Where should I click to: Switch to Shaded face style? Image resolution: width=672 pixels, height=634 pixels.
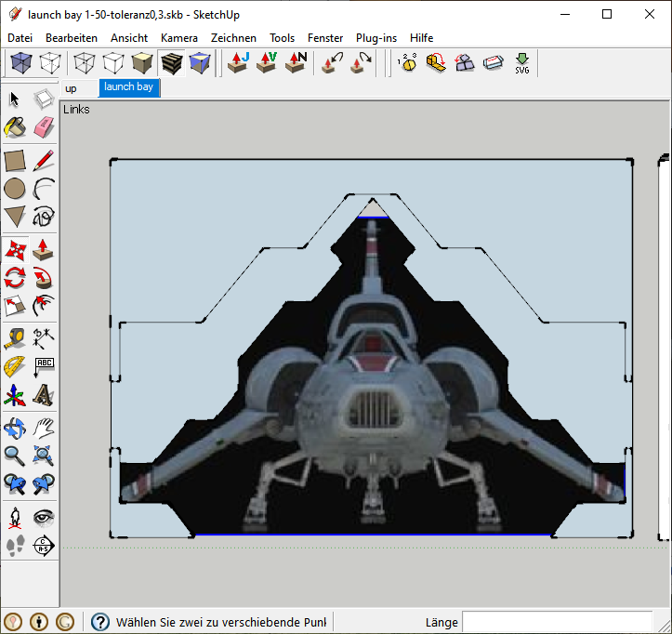(142, 63)
